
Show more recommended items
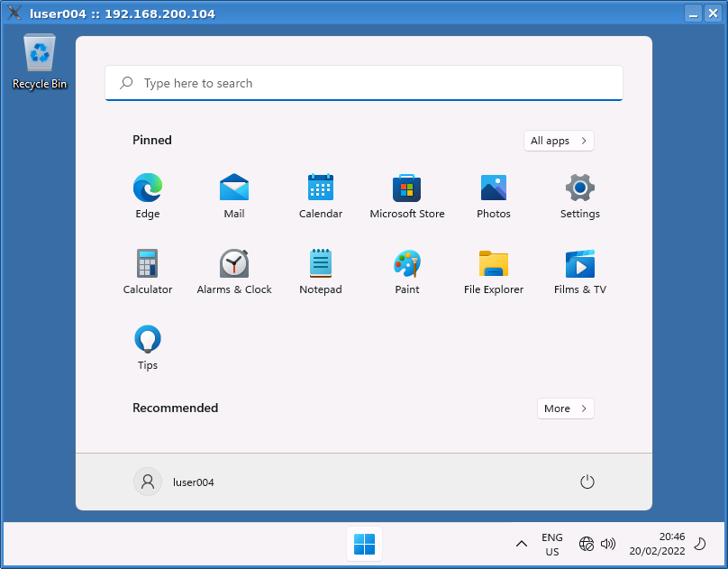566,408
